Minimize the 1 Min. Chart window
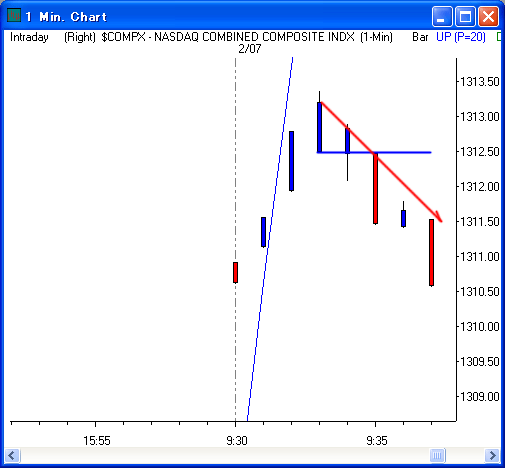The image size is (505, 468). click(442, 16)
